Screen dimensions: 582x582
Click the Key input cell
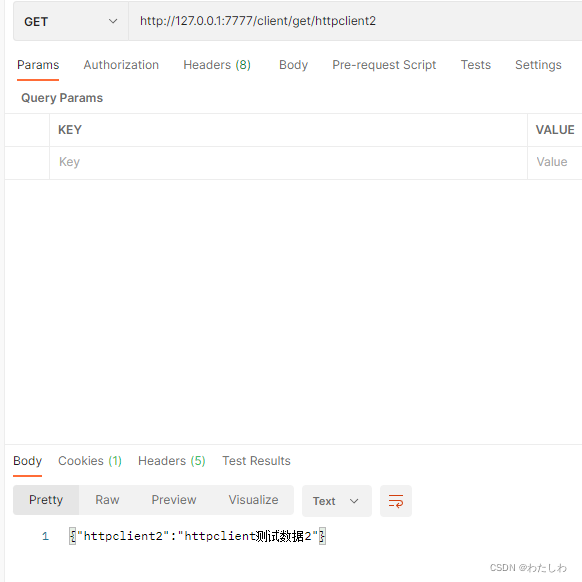[x=288, y=163]
